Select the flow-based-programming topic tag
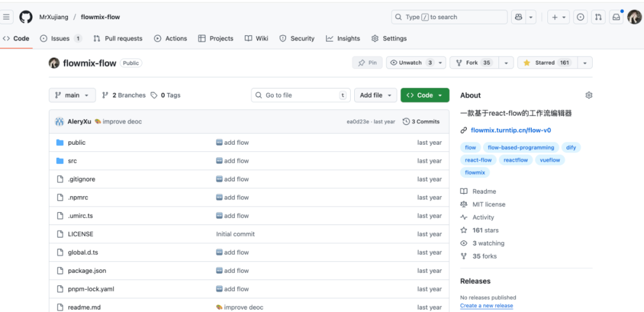 pyautogui.click(x=521, y=148)
